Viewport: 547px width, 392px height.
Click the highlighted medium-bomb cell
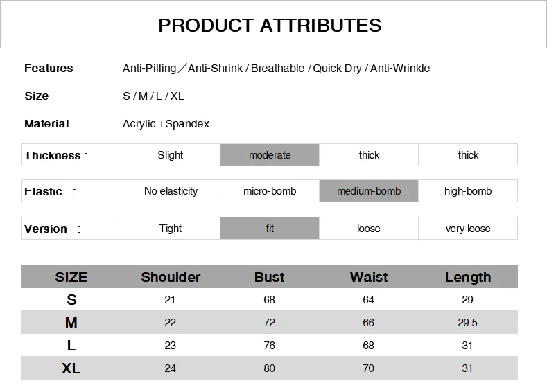coord(369,191)
